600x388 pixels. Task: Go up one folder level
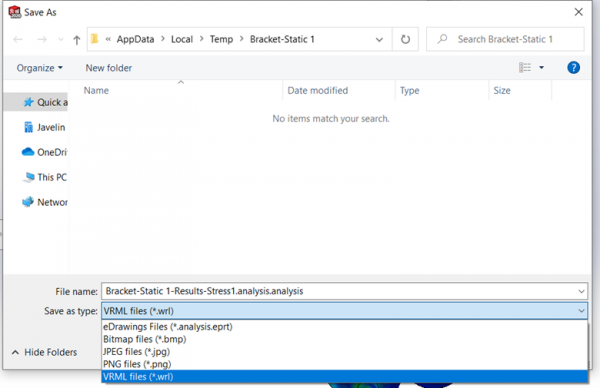[x=77, y=40]
